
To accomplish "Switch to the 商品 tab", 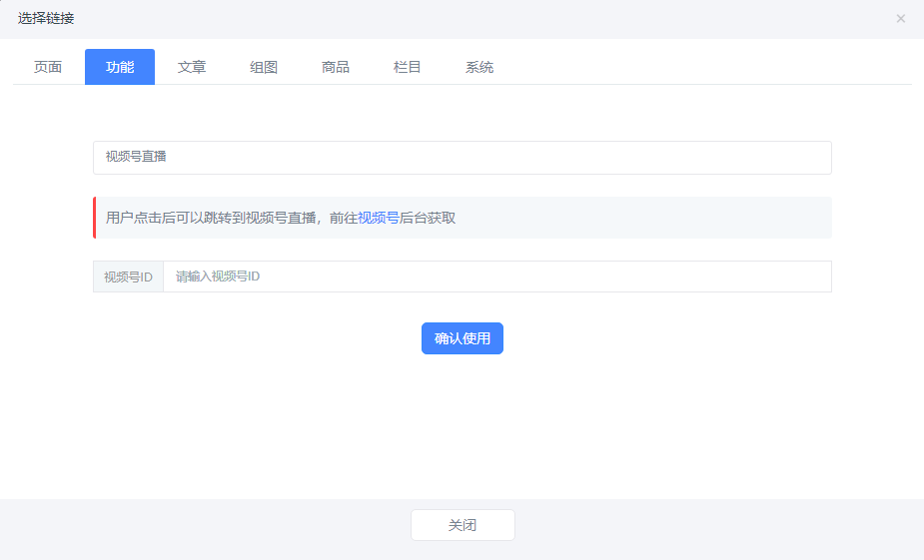I will click(336, 67).
